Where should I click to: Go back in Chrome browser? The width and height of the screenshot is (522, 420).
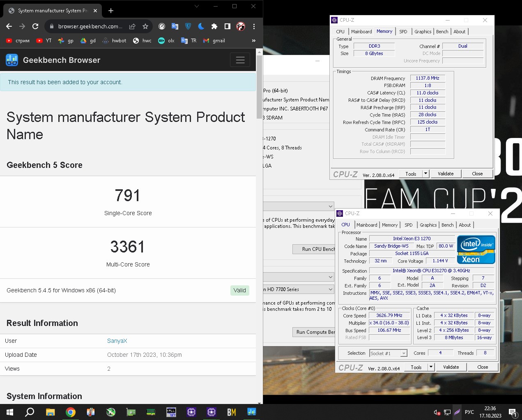(x=9, y=26)
